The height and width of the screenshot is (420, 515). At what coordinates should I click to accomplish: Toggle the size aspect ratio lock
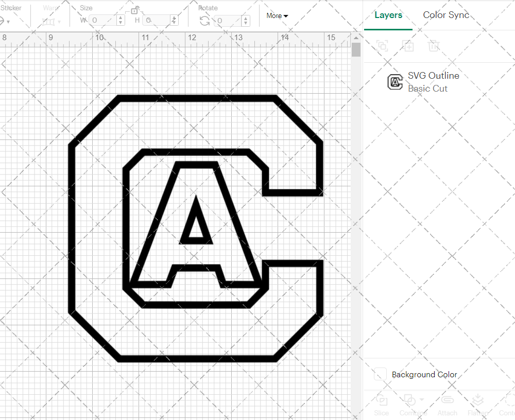click(135, 10)
